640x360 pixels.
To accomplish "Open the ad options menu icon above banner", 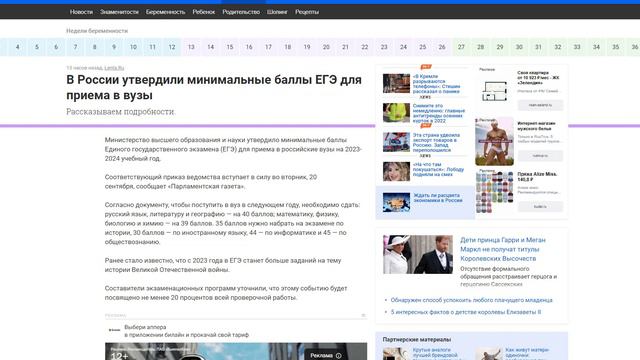I will coord(363,315).
